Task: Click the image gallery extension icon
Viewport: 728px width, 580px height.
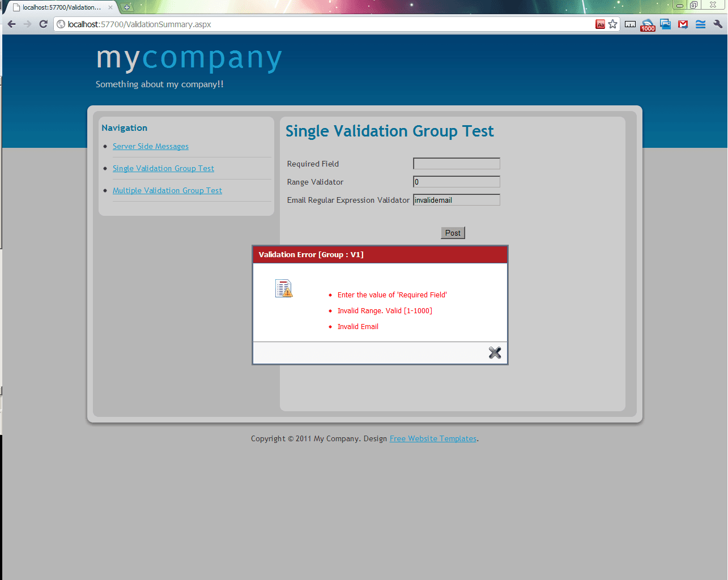Action: (665, 24)
